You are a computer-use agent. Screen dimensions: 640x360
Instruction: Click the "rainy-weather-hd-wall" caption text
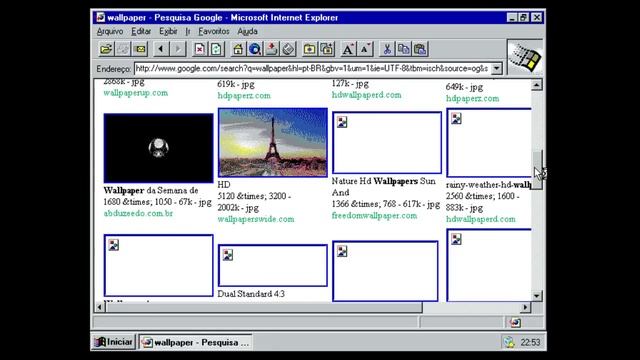489,185
